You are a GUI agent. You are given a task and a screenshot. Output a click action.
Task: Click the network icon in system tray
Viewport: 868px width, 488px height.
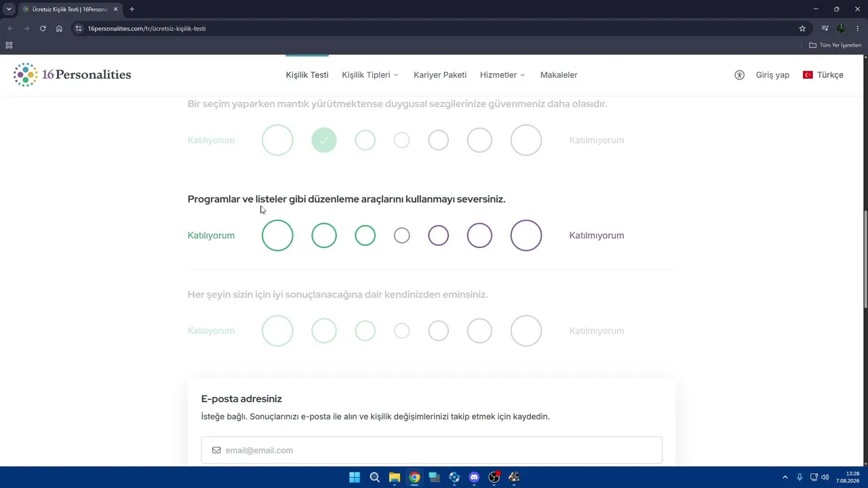pos(814,477)
